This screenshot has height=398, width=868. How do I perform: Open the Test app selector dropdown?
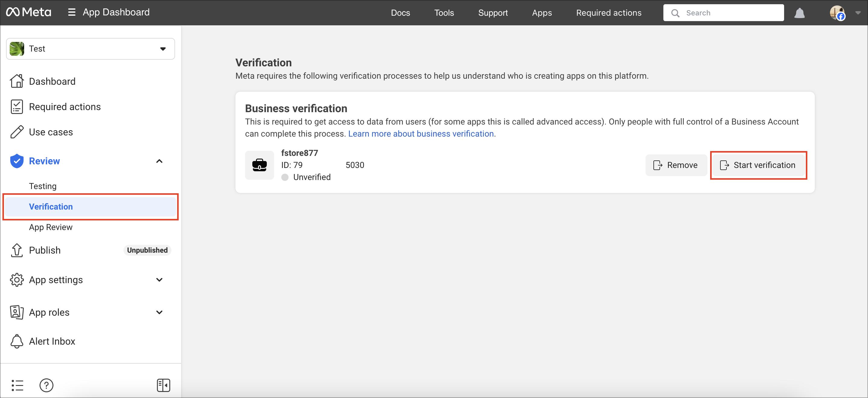pos(90,49)
